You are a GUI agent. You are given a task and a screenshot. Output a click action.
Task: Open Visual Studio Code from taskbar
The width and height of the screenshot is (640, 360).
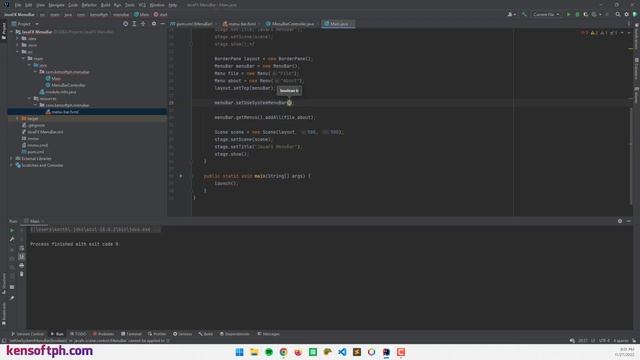[342, 352]
